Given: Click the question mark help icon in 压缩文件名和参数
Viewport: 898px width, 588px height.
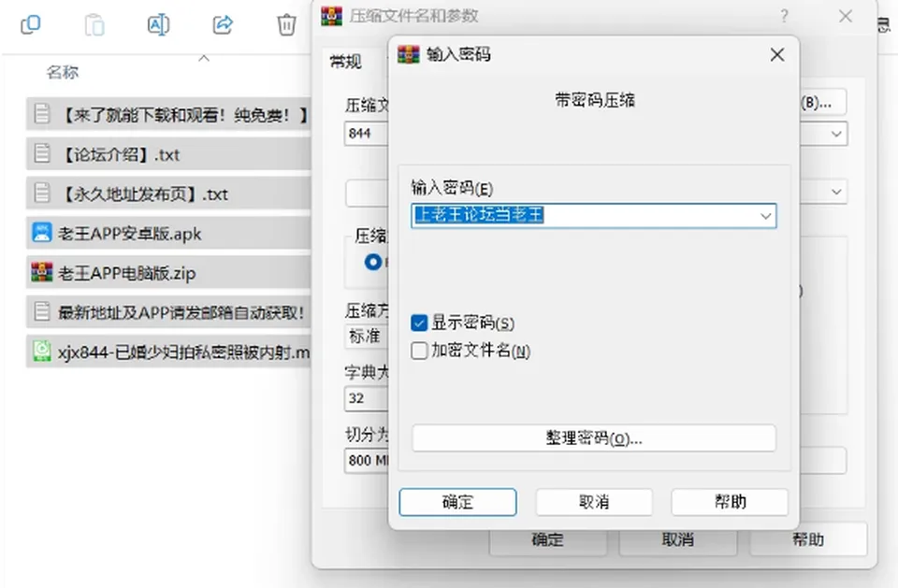Looking at the screenshot, I should click(x=784, y=16).
